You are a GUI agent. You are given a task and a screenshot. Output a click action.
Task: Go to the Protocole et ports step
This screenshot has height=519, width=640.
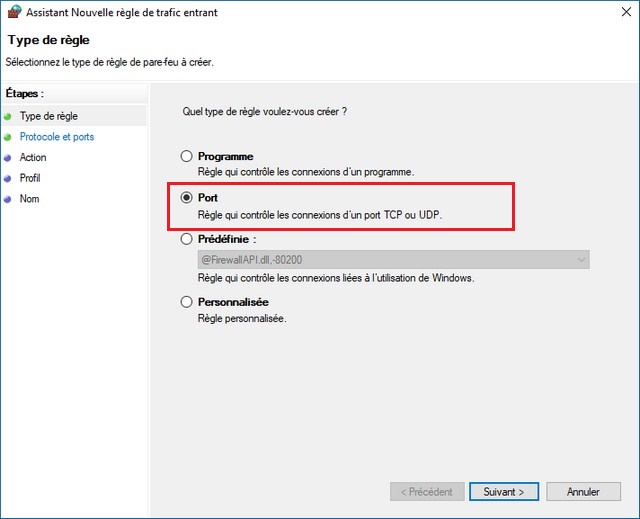(56, 137)
